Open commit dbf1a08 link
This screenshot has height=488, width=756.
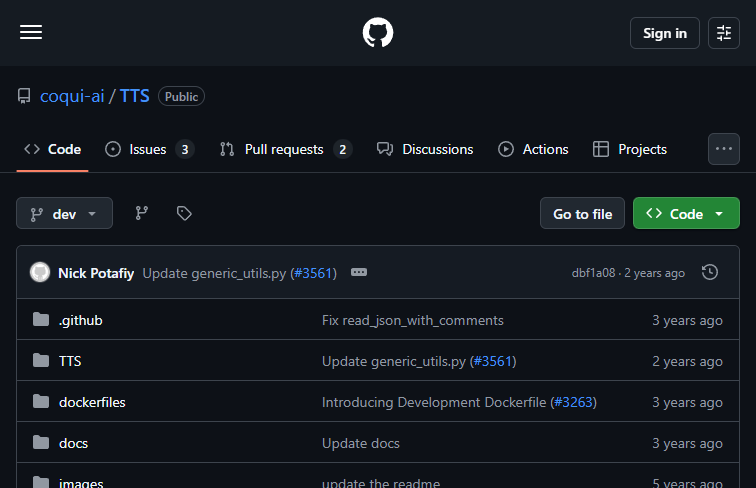[593, 273]
